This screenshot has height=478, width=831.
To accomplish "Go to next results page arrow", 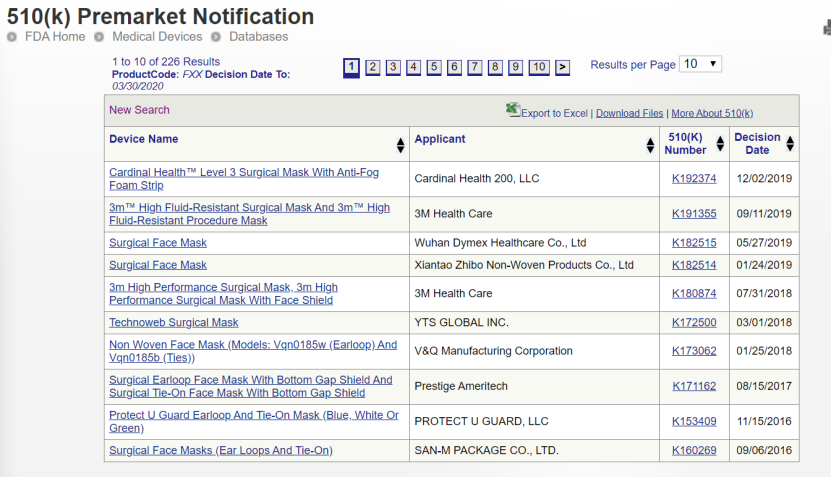I will coord(562,67).
